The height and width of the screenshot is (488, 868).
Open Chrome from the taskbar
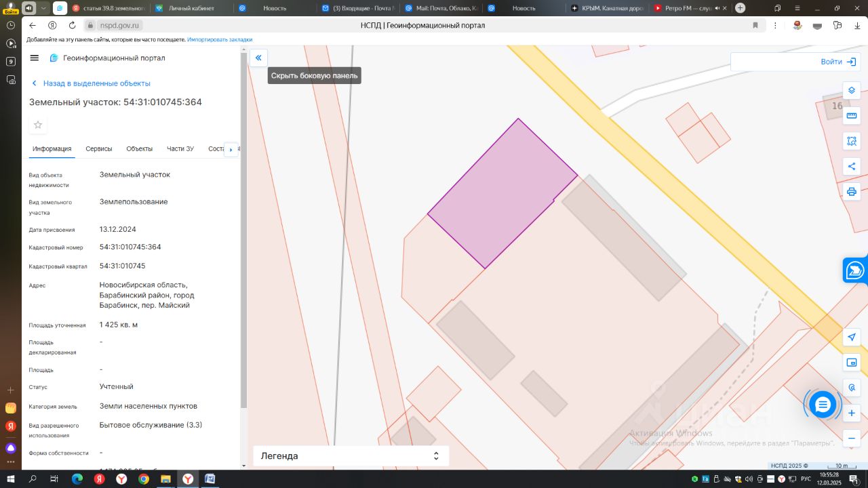click(144, 479)
